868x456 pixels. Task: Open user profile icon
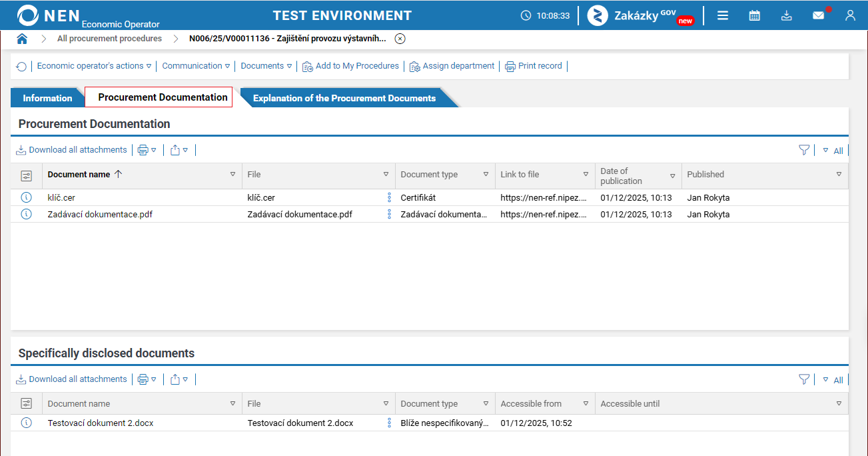(850, 15)
